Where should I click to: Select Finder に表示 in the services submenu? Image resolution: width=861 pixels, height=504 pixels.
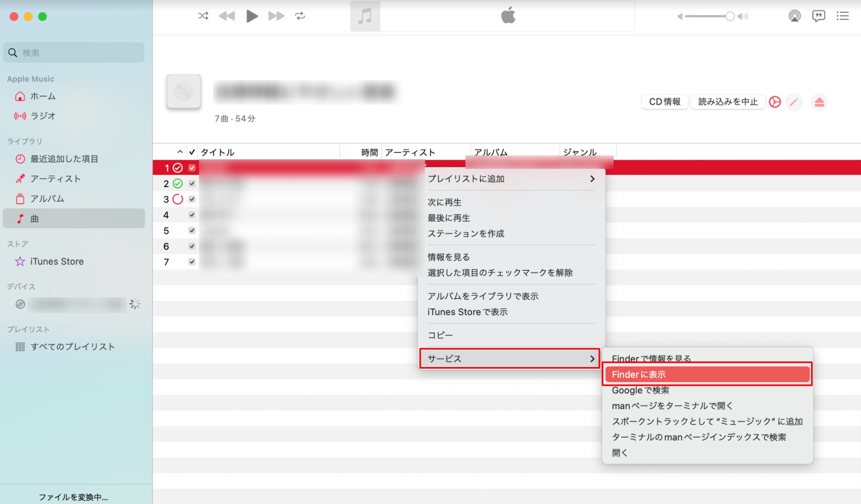click(x=708, y=374)
